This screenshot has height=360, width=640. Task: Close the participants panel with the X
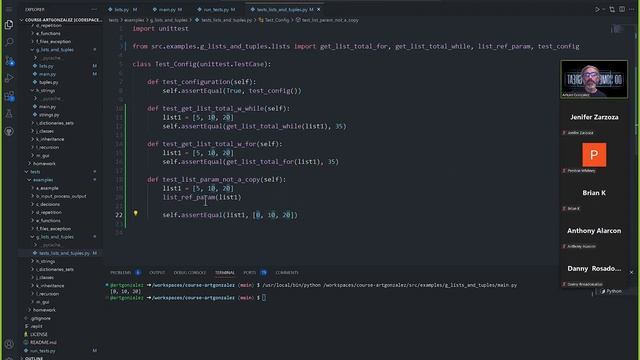(631, 272)
